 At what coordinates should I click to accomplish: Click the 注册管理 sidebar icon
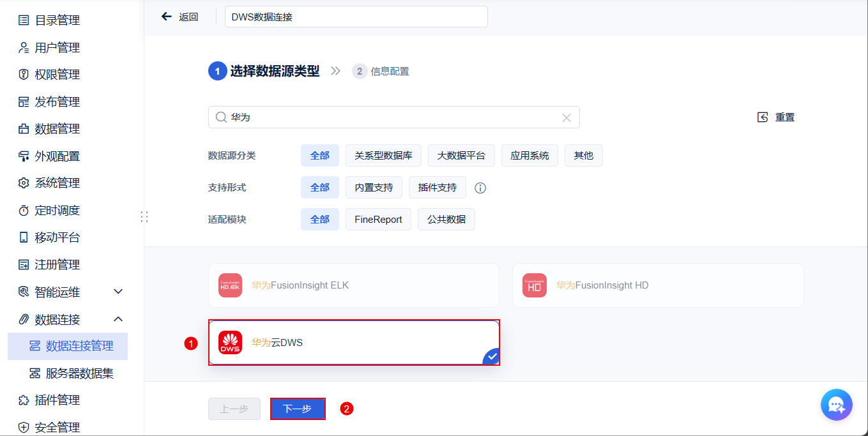24,265
